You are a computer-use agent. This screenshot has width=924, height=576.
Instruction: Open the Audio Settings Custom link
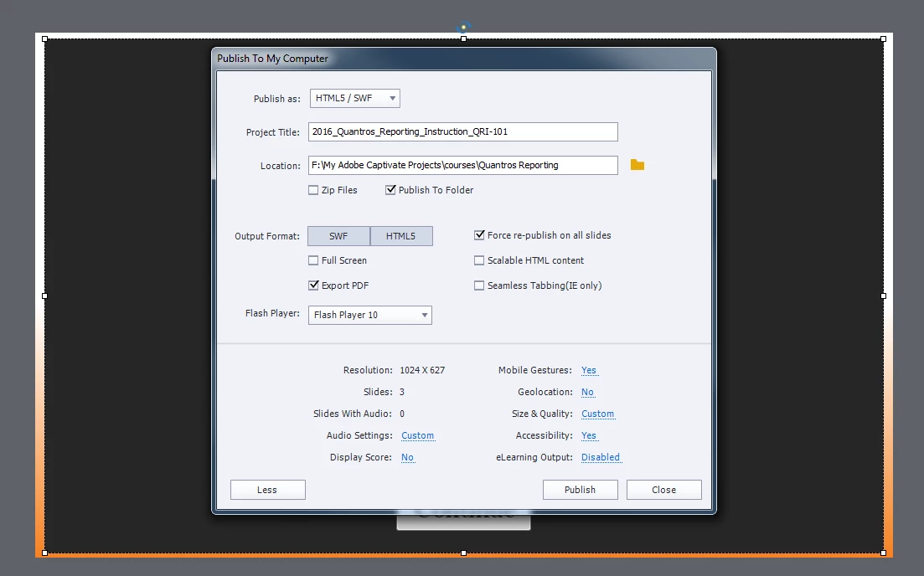point(418,436)
